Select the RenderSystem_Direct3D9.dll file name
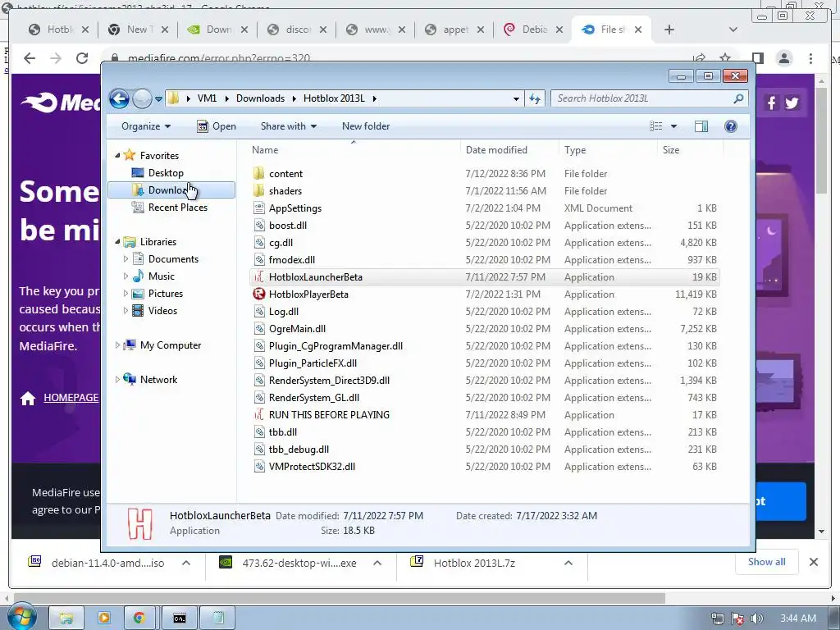The image size is (840, 630). (x=330, y=381)
